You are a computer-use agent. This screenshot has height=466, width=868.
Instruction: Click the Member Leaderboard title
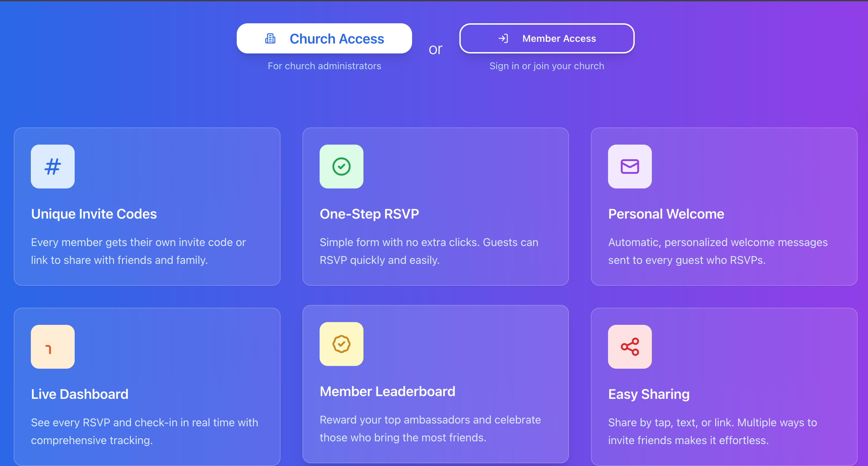pos(387,391)
